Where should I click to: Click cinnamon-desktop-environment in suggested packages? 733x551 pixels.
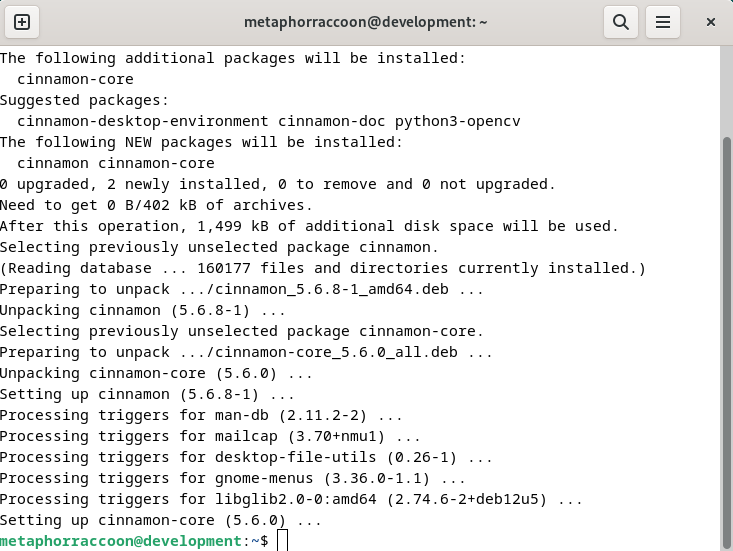click(143, 121)
